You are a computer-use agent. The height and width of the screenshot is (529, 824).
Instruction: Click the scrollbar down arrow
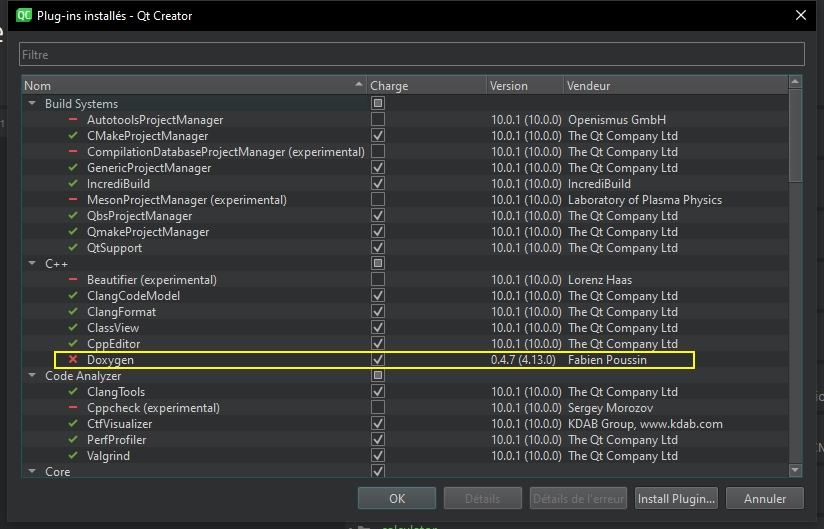coord(795,470)
